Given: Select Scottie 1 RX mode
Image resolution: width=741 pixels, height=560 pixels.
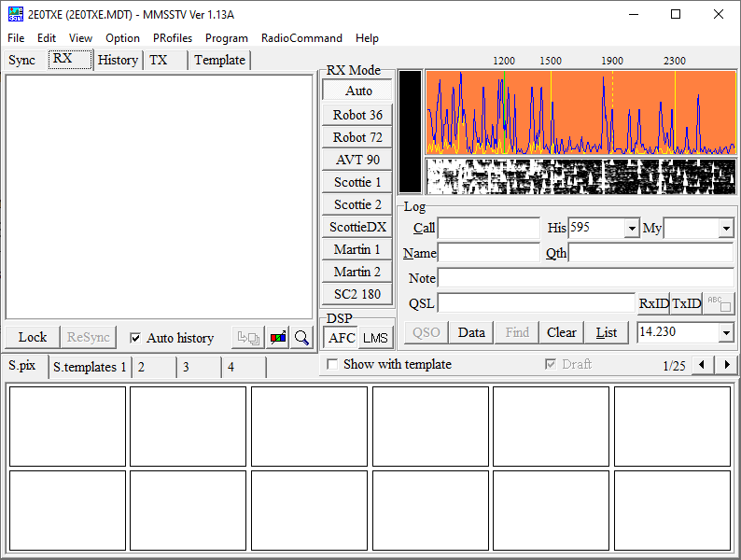Looking at the screenshot, I should pos(357,182).
